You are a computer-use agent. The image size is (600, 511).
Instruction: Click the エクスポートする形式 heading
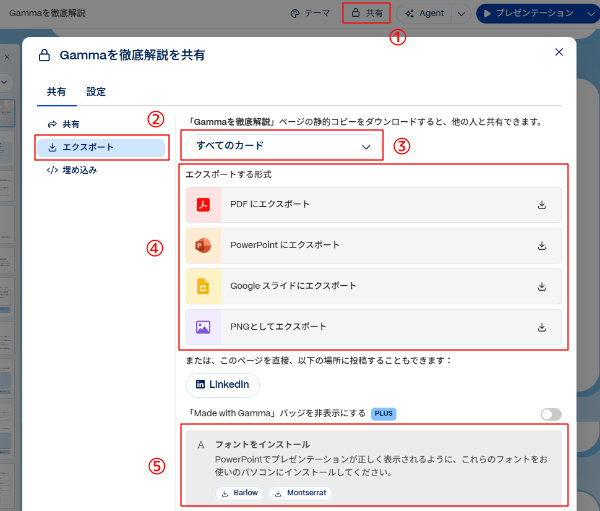(228, 175)
